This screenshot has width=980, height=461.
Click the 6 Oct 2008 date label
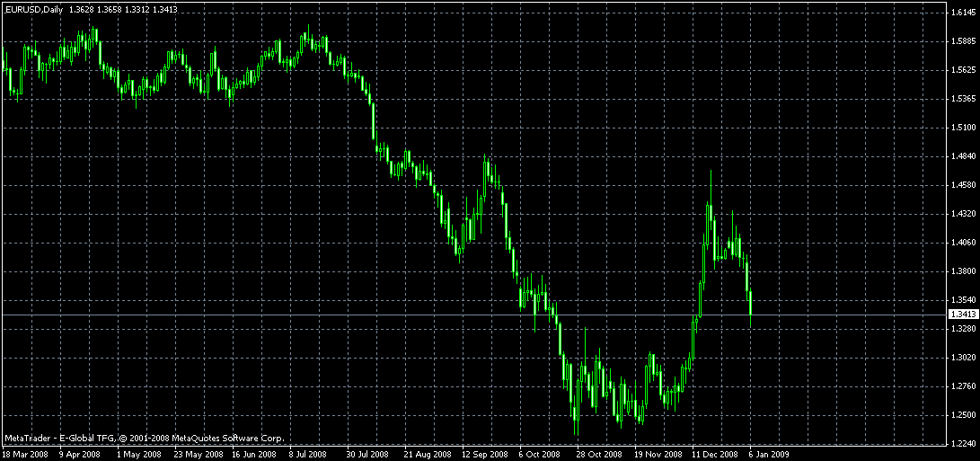540,455
